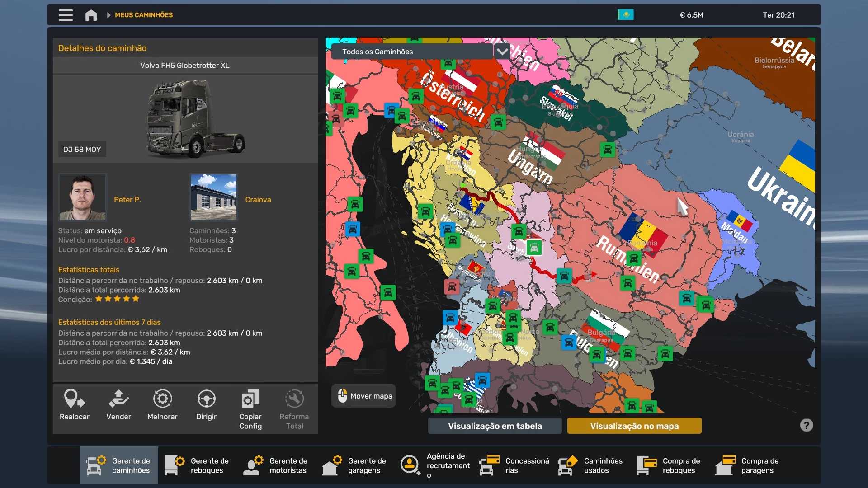Click the home icon
This screenshot has height=488, width=868.
tap(91, 15)
